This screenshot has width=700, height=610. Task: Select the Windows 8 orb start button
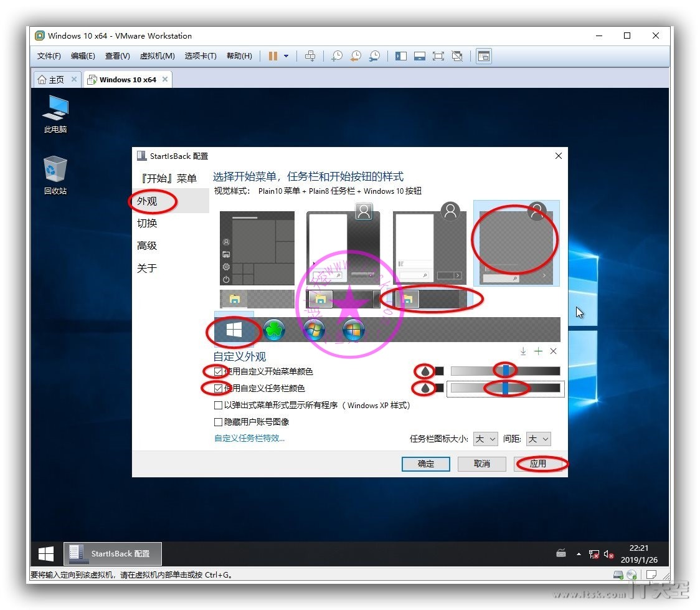point(353,330)
